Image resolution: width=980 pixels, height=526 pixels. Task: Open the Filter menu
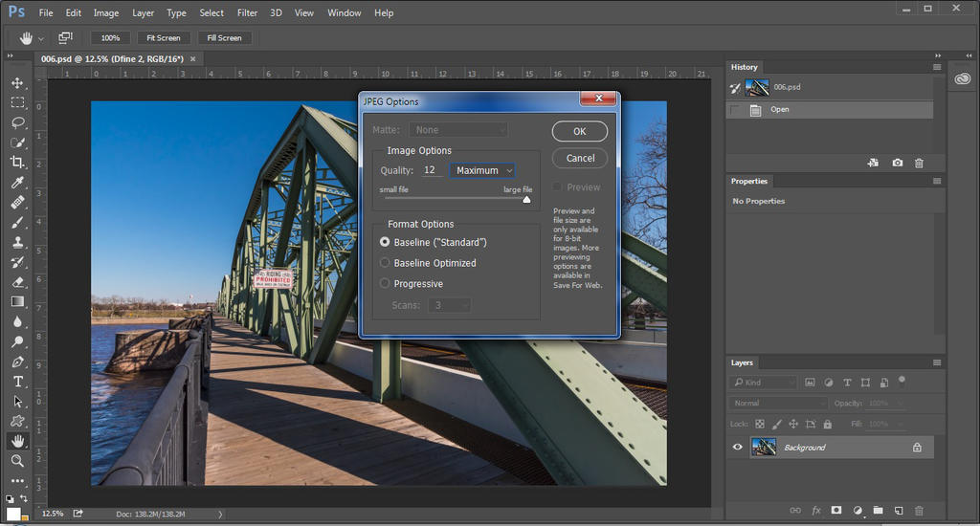pos(247,13)
